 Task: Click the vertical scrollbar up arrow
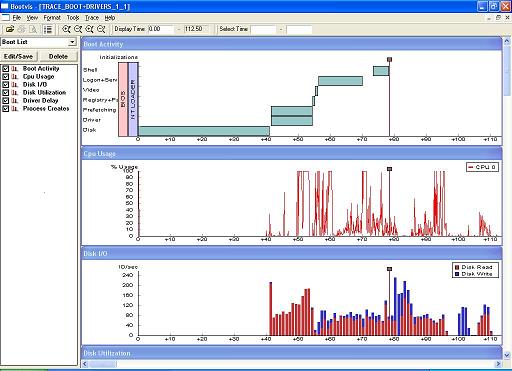pyautogui.click(x=507, y=41)
